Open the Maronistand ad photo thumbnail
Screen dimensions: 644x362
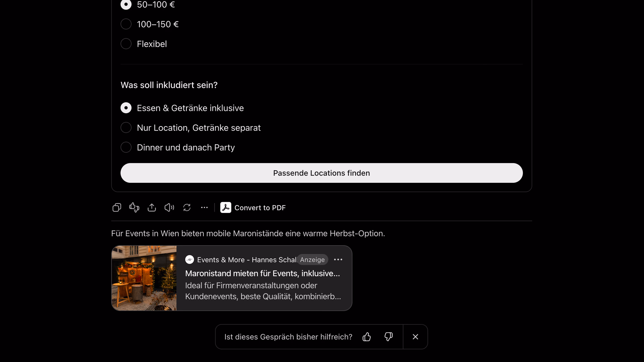pyautogui.click(x=144, y=278)
